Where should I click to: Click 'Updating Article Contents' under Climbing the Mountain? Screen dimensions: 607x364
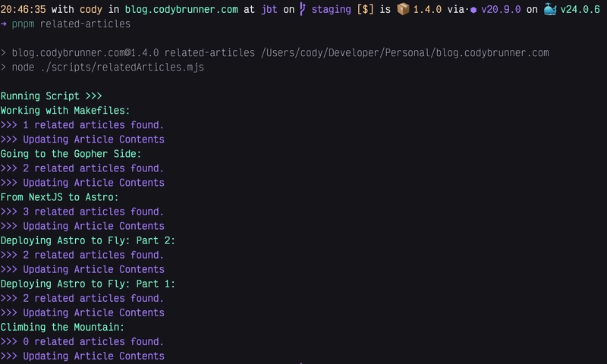pos(93,356)
